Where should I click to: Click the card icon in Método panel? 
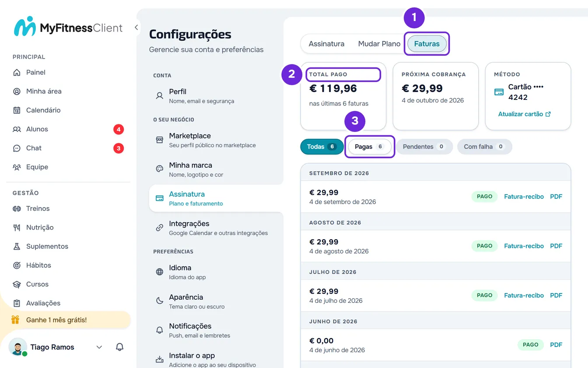coord(499,92)
